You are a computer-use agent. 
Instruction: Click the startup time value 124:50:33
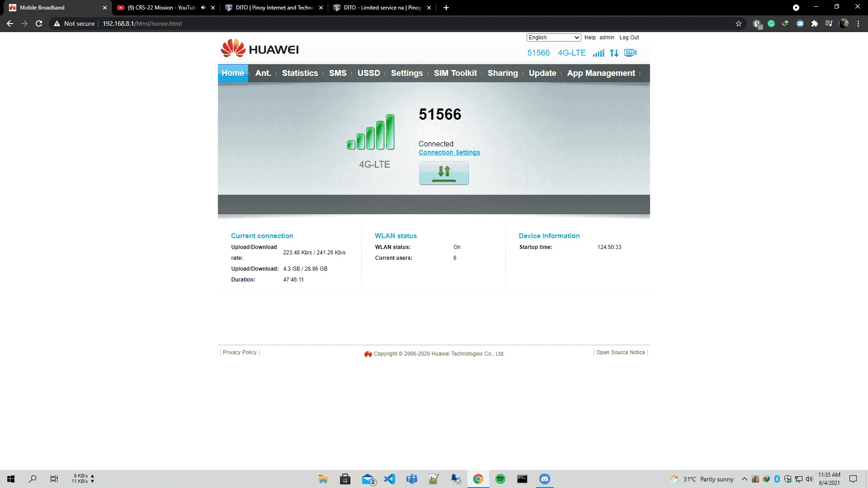point(609,247)
